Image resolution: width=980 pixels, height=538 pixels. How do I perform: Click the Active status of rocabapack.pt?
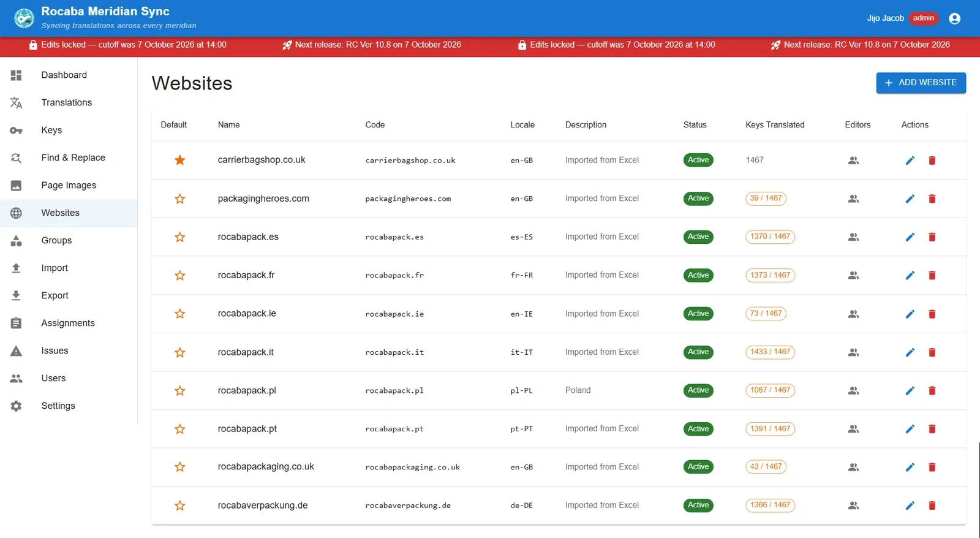(698, 429)
